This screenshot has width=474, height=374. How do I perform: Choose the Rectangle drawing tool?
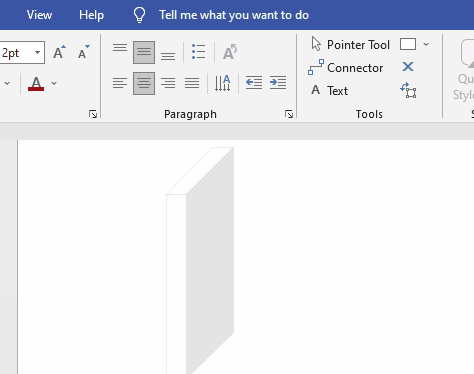[x=408, y=44]
